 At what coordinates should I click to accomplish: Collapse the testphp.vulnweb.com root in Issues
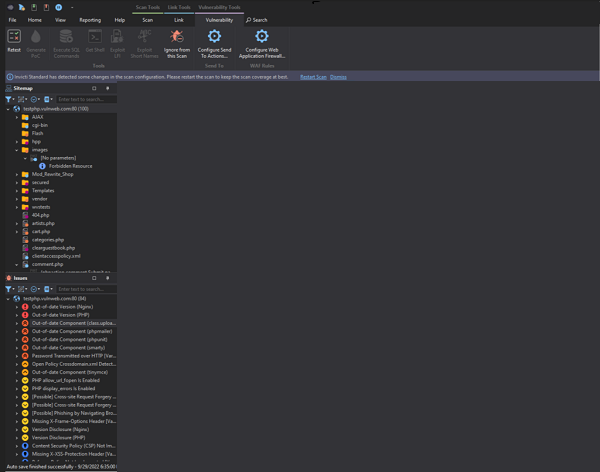click(x=8, y=298)
